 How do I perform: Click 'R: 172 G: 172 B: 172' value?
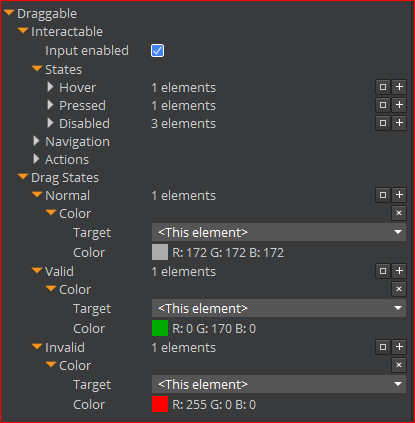click(228, 253)
